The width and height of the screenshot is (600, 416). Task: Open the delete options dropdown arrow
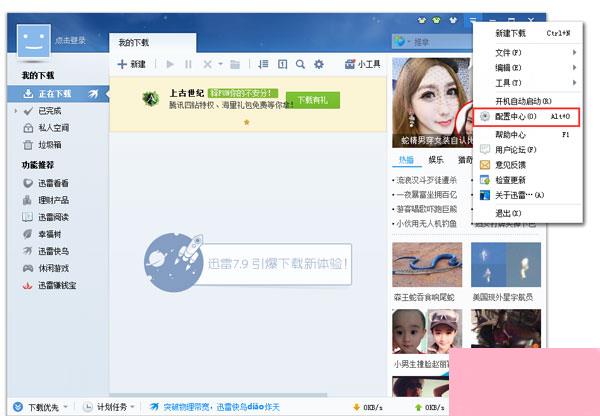point(220,64)
